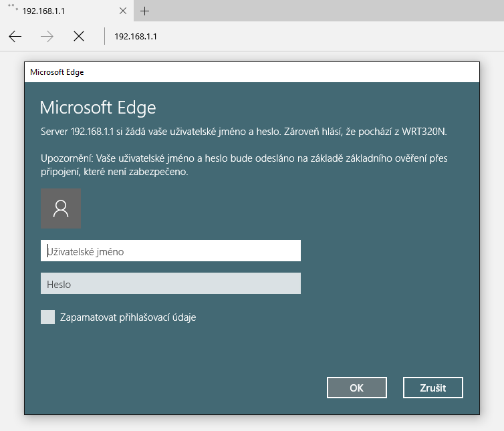Click the forward navigation arrow
Screen dimensions: 504x431
[x=47, y=37]
